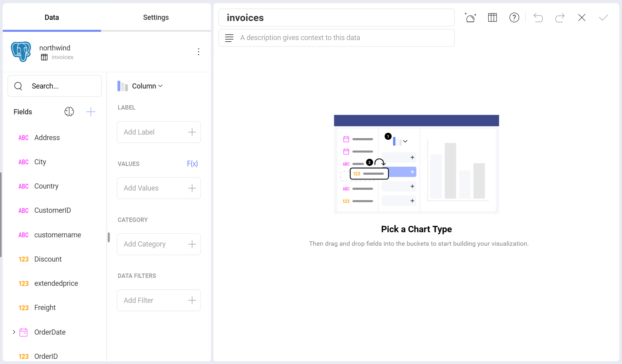This screenshot has width=622, height=364.
Task: Click the column chart type icon
Action: click(123, 86)
